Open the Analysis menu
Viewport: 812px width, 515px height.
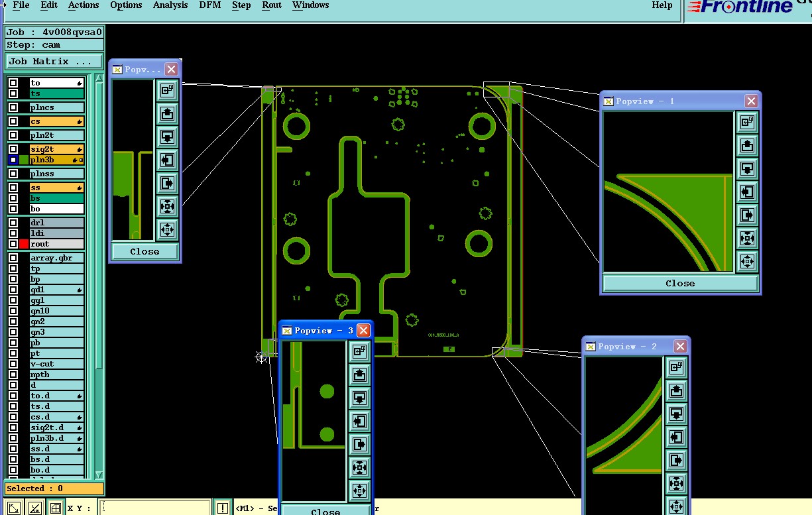point(170,5)
